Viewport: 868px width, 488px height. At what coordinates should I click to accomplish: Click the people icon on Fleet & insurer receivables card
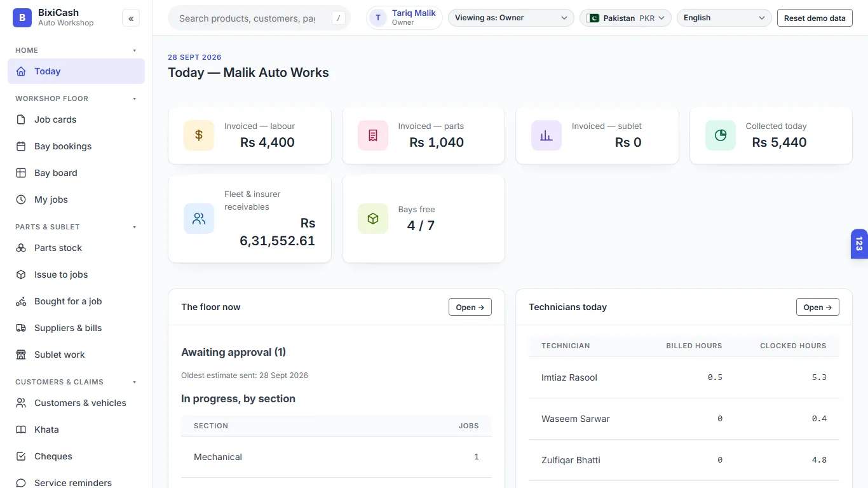click(x=199, y=219)
